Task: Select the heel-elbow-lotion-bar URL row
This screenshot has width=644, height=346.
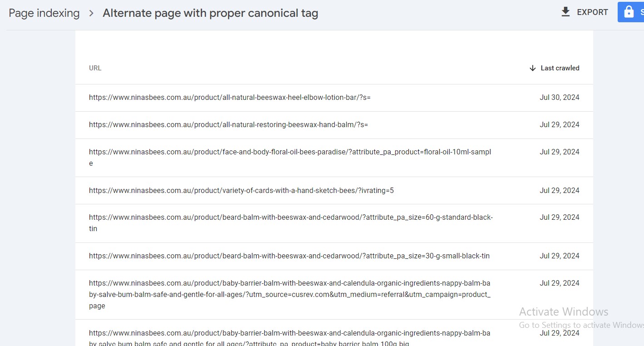Action: [x=334, y=98]
